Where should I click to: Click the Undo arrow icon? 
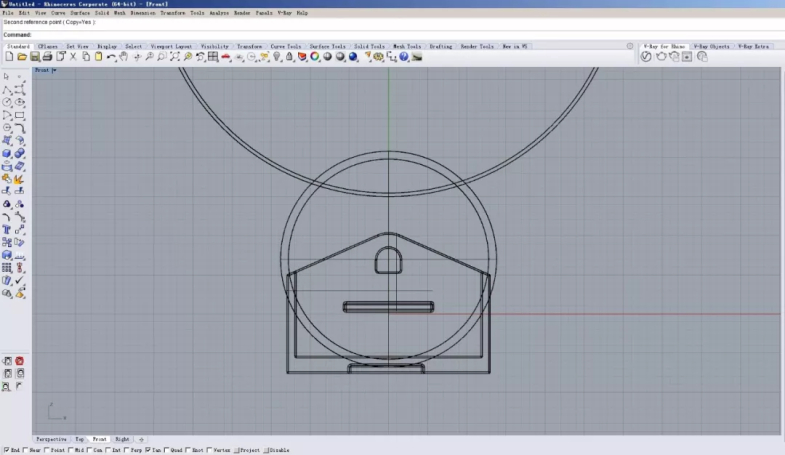pos(111,57)
